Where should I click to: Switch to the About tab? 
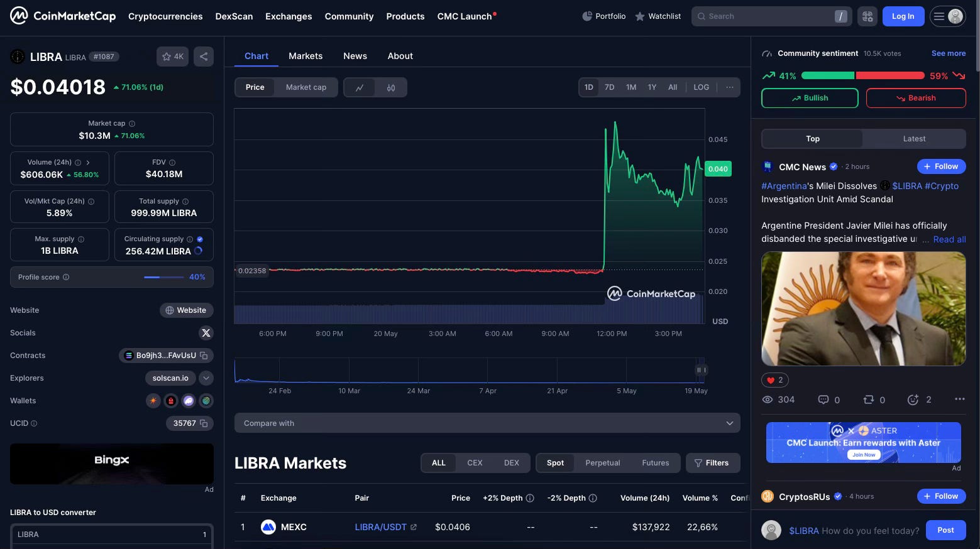400,56
